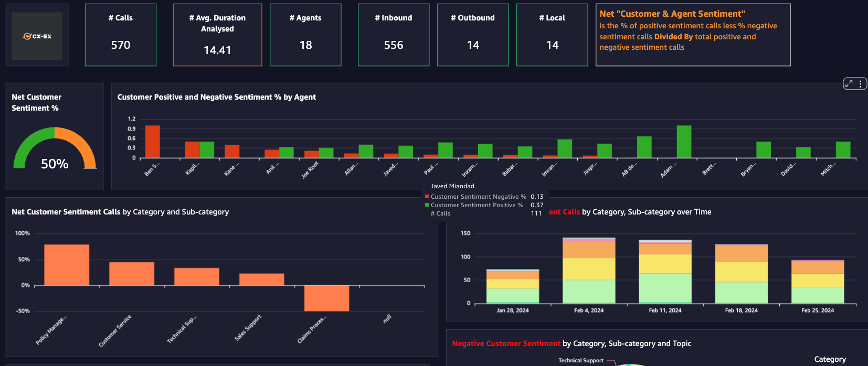The width and height of the screenshot is (868, 366).
Task: Click the CX-EX logo
Action: tap(37, 36)
